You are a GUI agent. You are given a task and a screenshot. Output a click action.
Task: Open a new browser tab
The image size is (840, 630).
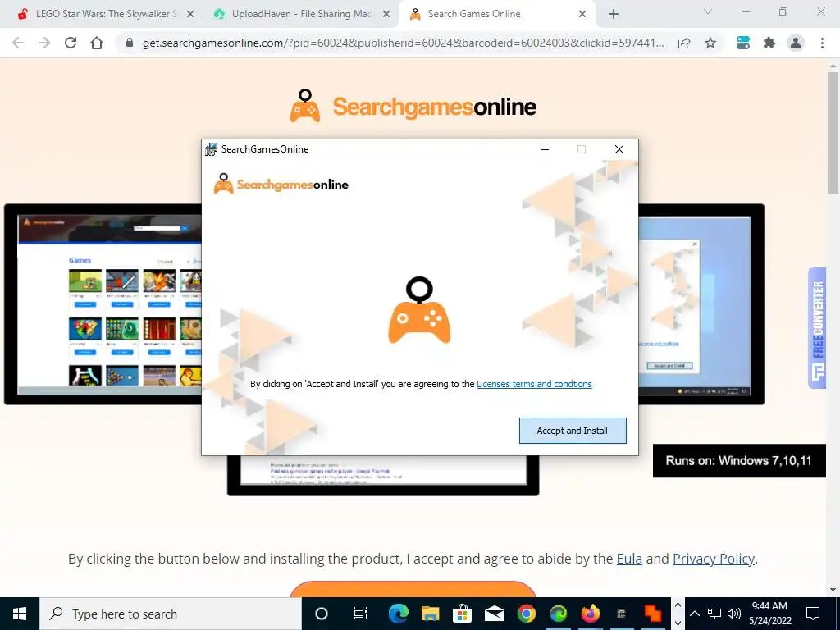click(614, 15)
